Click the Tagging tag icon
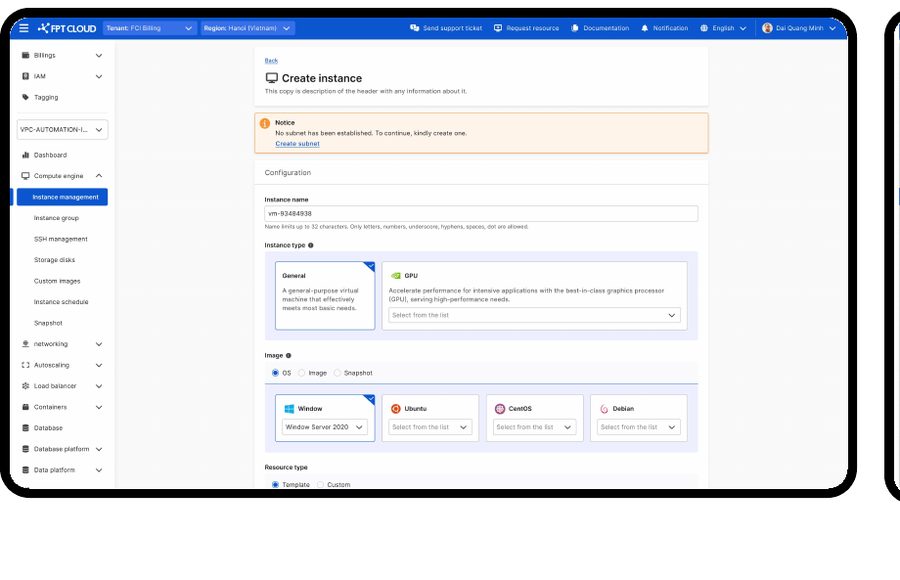This screenshot has width=900, height=580. click(x=25, y=97)
